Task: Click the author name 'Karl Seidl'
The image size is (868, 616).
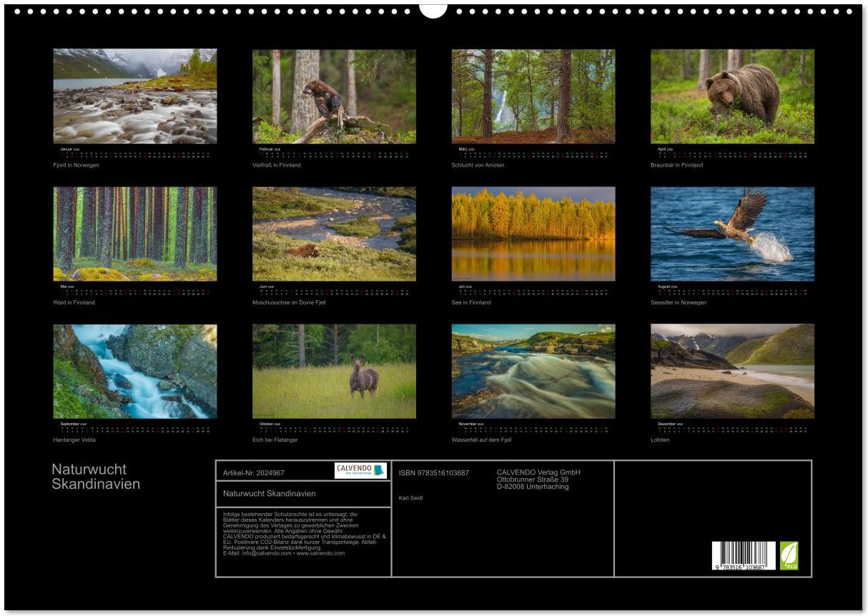Action: pyautogui.click(x=410, y=497)
